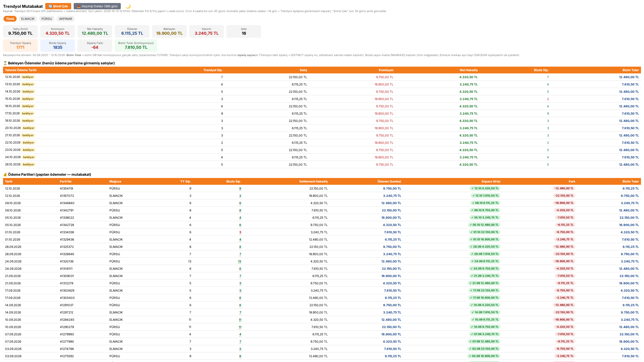Click Bizde Sip. link 9 for parti 41354119

pyautogui.click(x=240, y=189)
